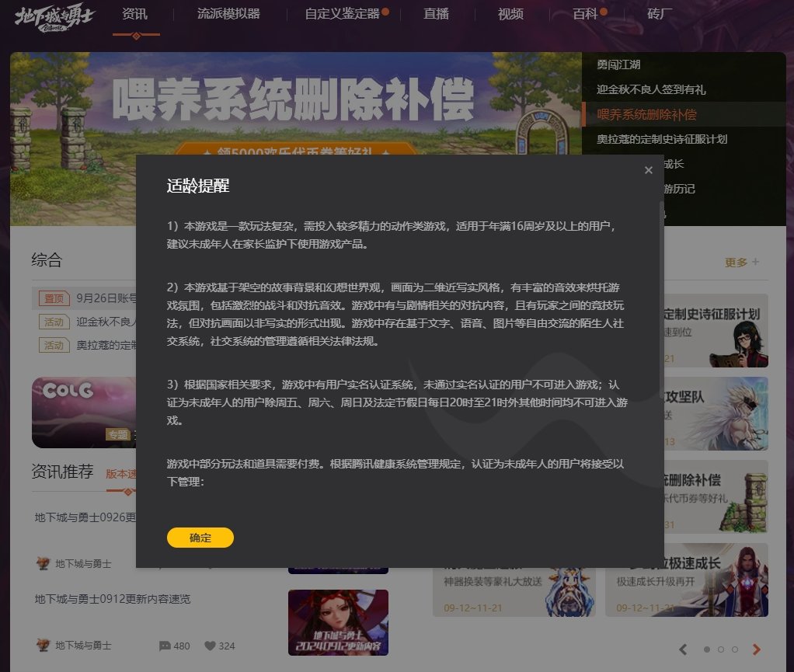Open the article 地下城与勇士0912更新内容速览
794x672 pixels.
[x=113, y=599]
